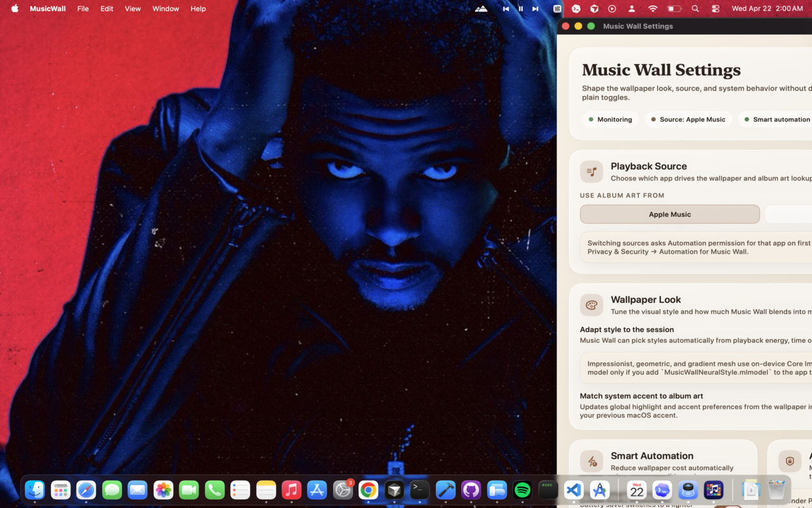Click the Monitoring status pill
The width and height of the screenshot is (812, 508).
pyautogui.click(x=610, y=119)
